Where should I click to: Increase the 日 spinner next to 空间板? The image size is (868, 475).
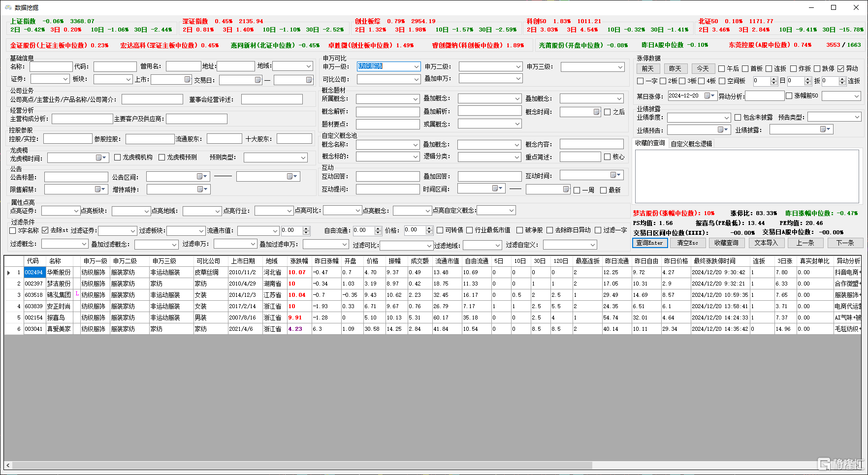pyautogui.click(x=774, y=79)
